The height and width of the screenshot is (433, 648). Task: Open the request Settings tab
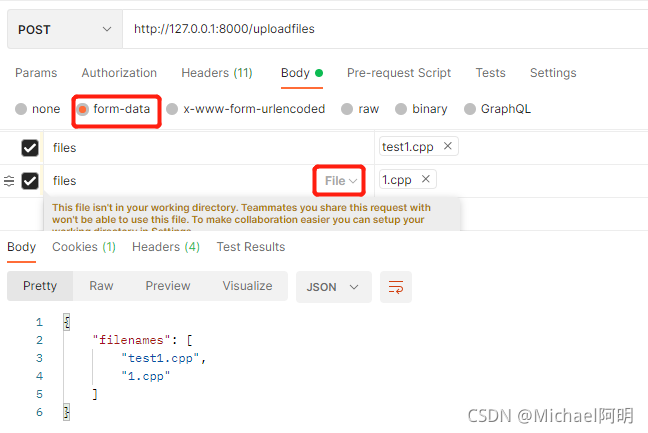point(553,73)
